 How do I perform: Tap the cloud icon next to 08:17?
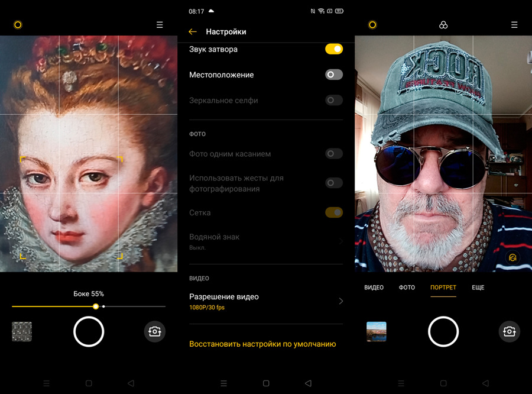[x=211, y=11]
